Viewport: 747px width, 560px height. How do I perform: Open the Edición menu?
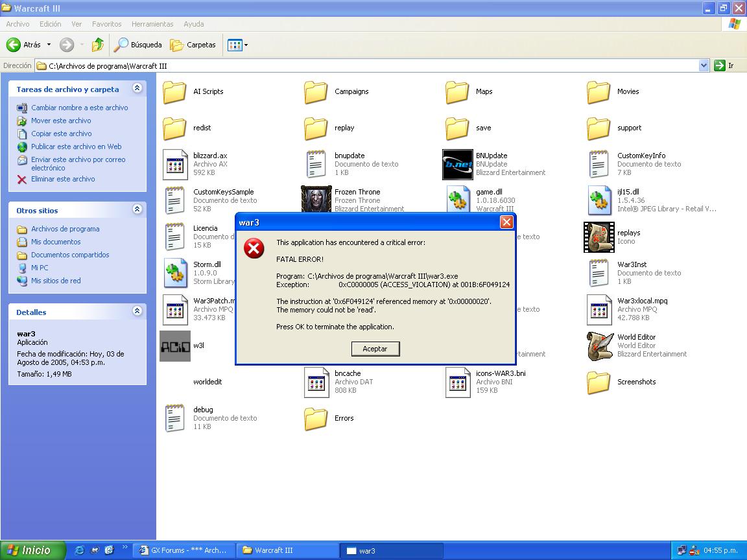point(50,24)
